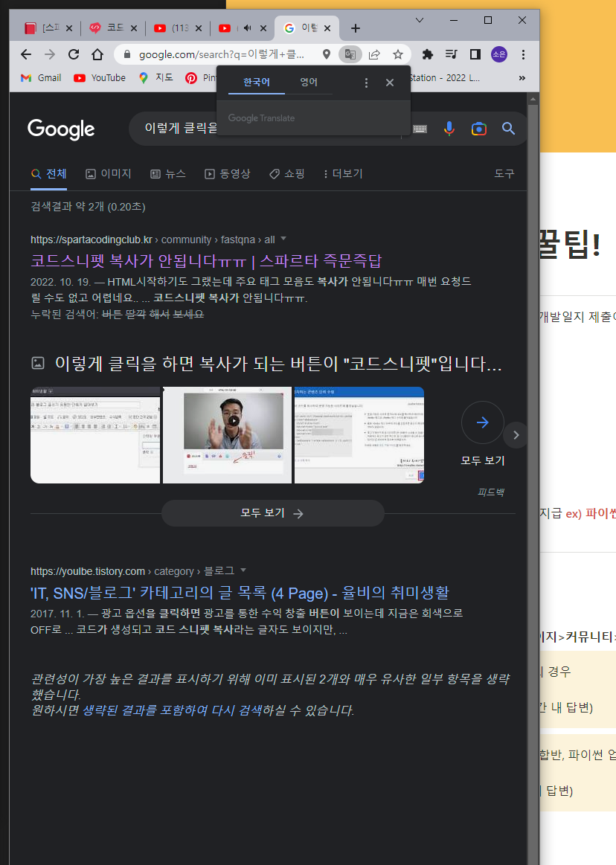Advance the image carousel with chevron
616x865 pixels.
tap(516, 434)
